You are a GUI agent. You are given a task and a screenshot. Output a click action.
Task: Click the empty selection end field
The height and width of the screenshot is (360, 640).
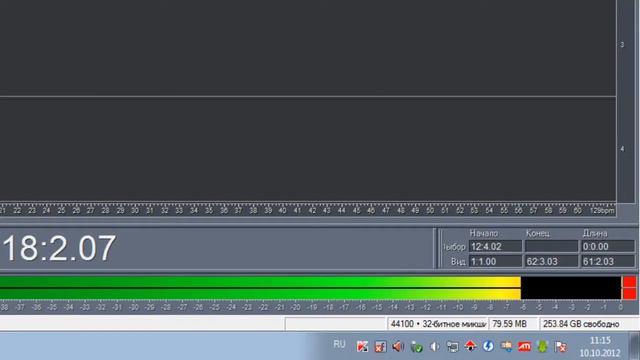[x=551, y=247]
